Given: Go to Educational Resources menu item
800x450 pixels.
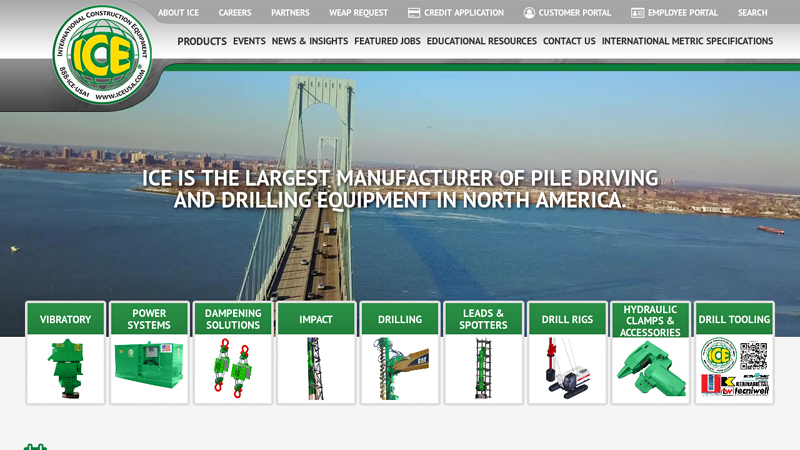Looking at the screenshot, I should coord(481,42).
